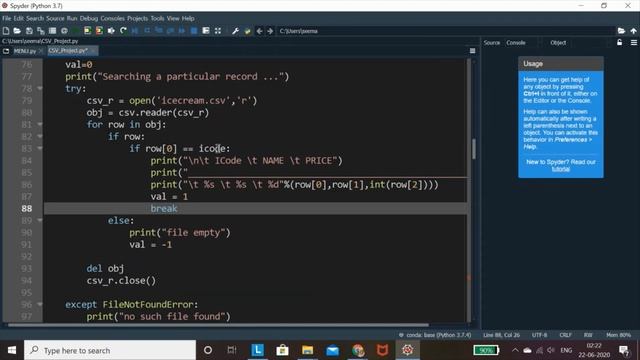Open the View menu

pos(173,18)
